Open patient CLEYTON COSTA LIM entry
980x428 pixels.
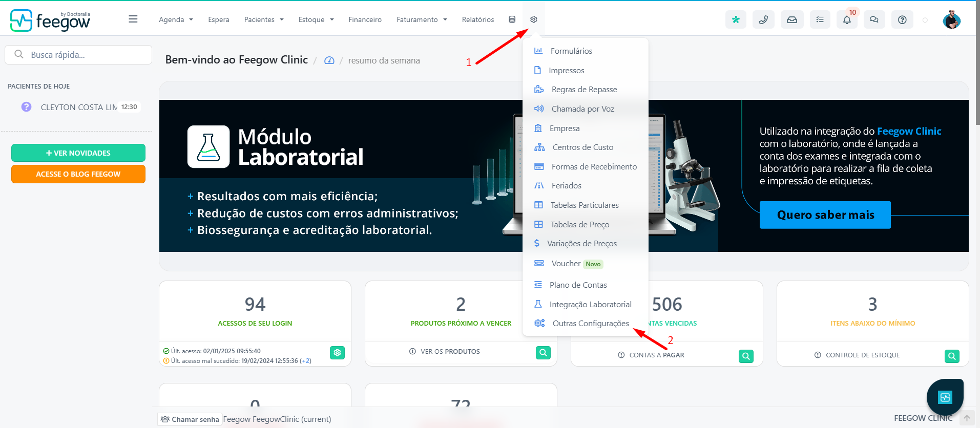(79, 107)
